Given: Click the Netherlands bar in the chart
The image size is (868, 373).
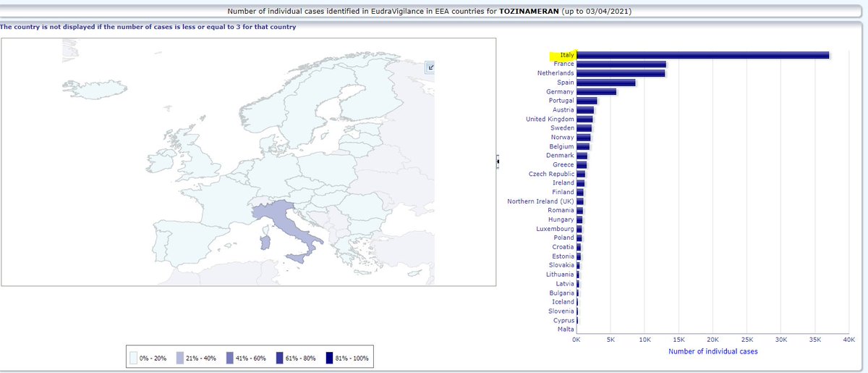Looking at the screenshot, I should (x=621, y=73).
